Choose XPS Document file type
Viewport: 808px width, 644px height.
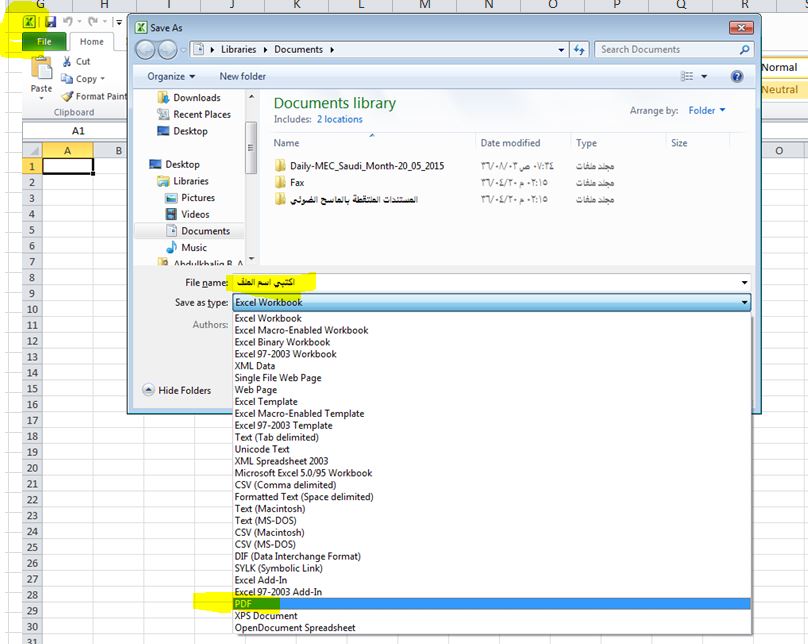(266, 616)
